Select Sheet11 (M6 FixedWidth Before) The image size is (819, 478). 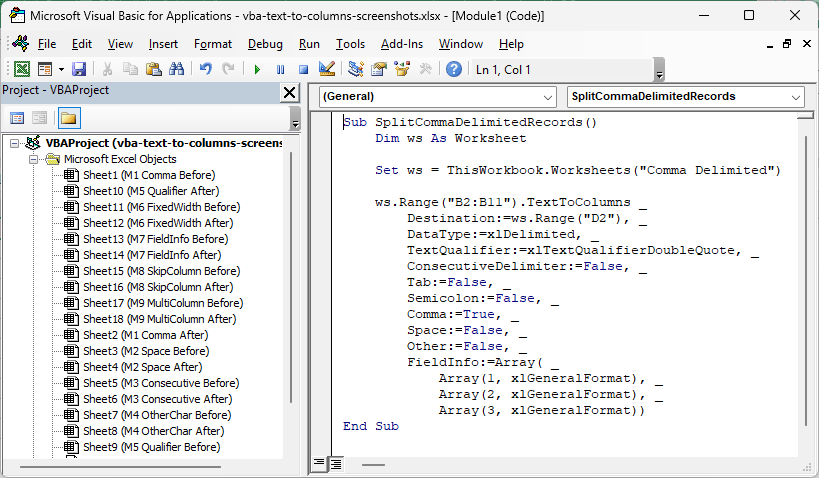pos(161,207)
